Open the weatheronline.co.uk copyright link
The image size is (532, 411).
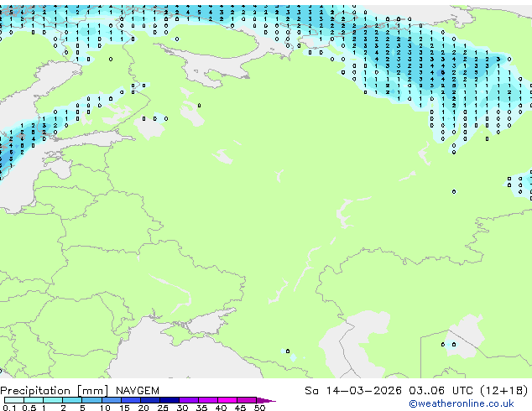pos(462,403)
